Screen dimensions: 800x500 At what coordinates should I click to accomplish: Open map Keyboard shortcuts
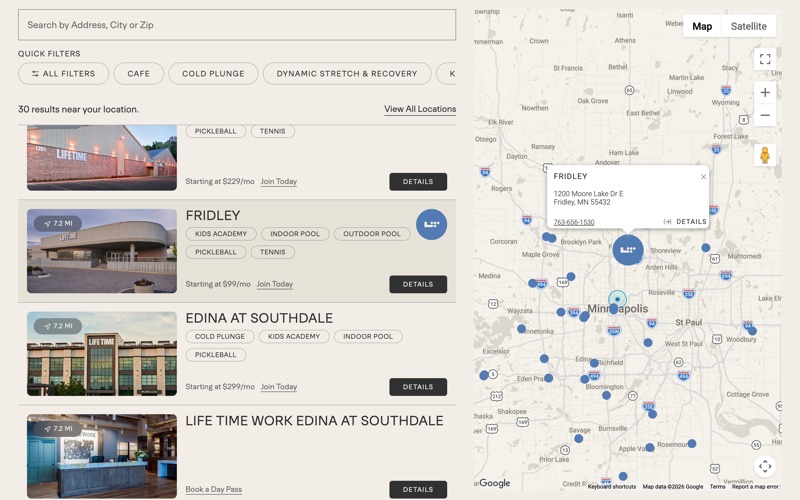click(612, 487)
